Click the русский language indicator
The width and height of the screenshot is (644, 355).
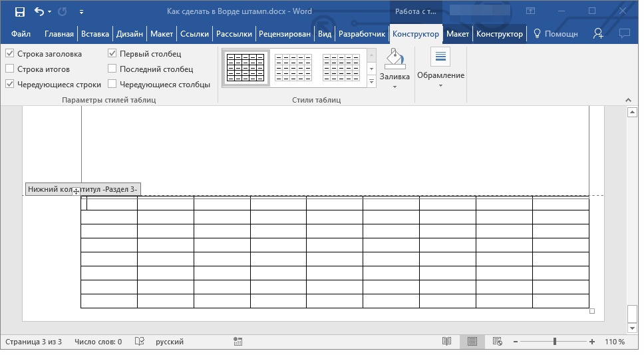click(x=170, y=342)
